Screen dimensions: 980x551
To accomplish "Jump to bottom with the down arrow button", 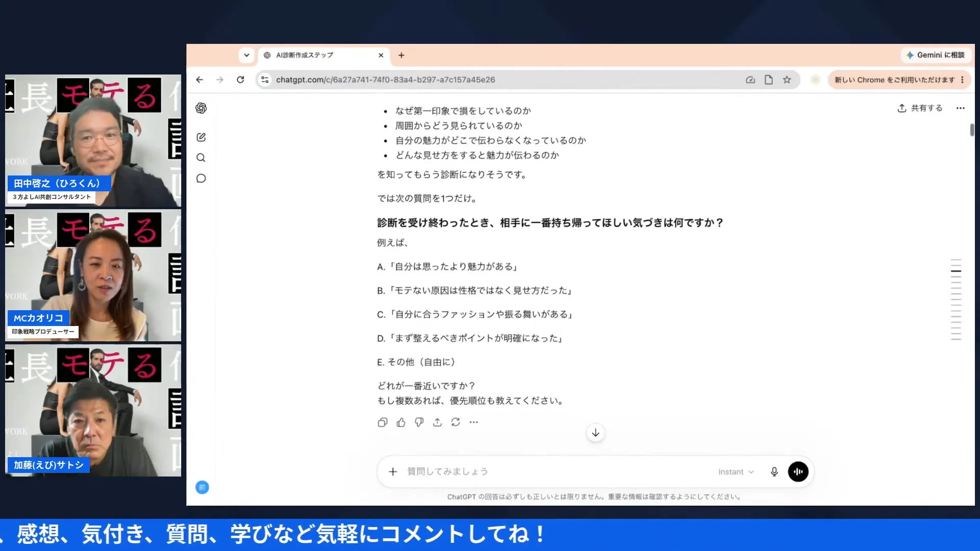I will coord(596,433).
